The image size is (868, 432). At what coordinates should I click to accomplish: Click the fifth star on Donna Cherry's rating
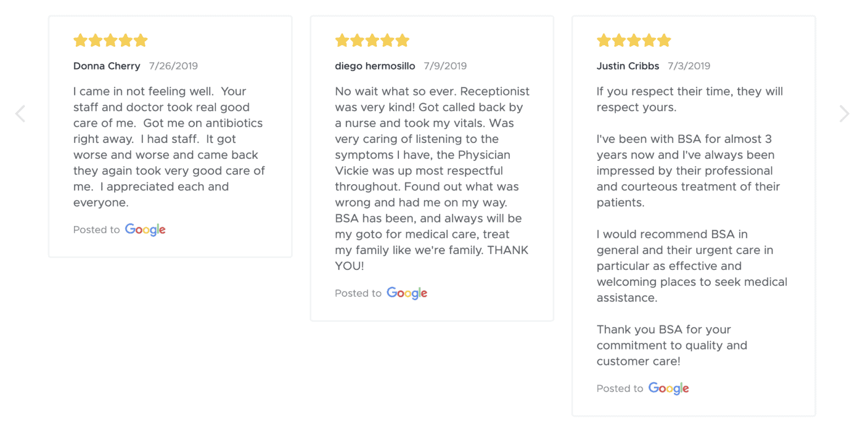(x=141, y=40)
